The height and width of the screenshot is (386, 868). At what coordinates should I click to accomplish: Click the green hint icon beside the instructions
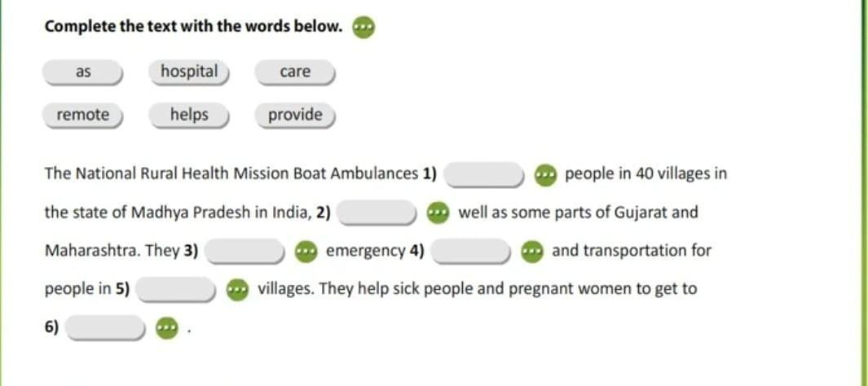(364, 27)
